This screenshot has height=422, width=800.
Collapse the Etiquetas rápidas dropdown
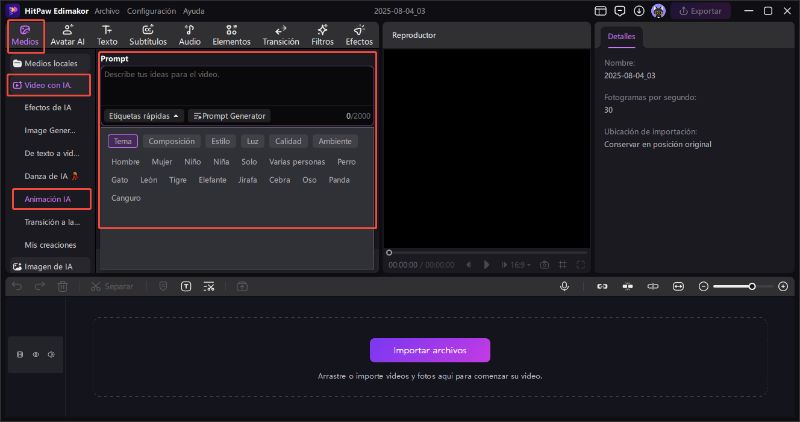point(143,116)
